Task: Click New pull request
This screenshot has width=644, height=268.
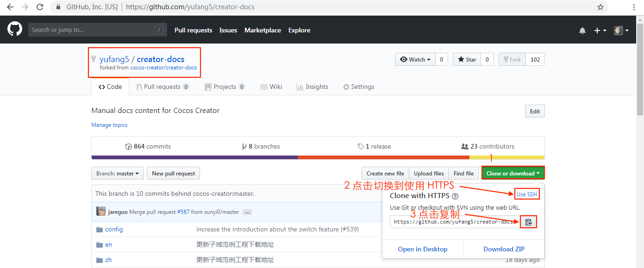Action: pyautogui.click(x=174, y=174)
